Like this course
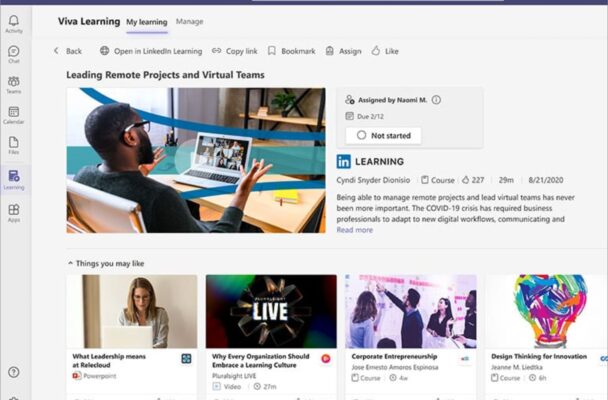Image resolution: width=608 pixels, height=400 pixels. pos(384,51)
